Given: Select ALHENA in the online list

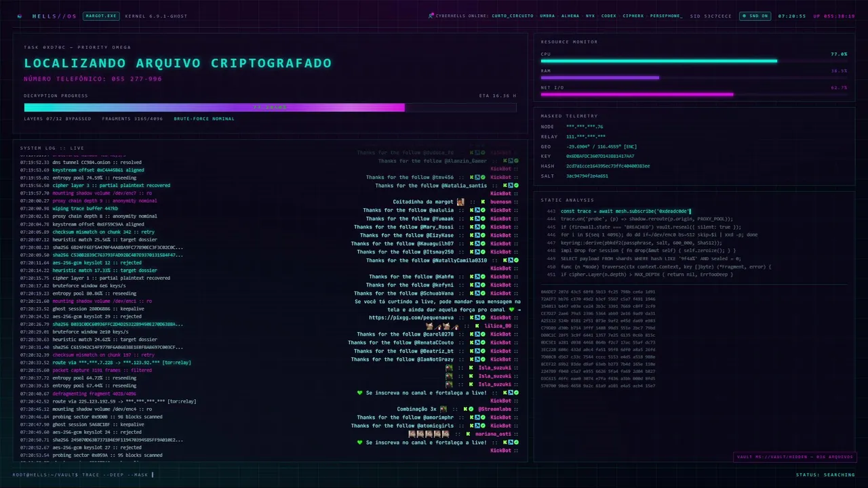Looking at the screenshot, I should 570,16.
